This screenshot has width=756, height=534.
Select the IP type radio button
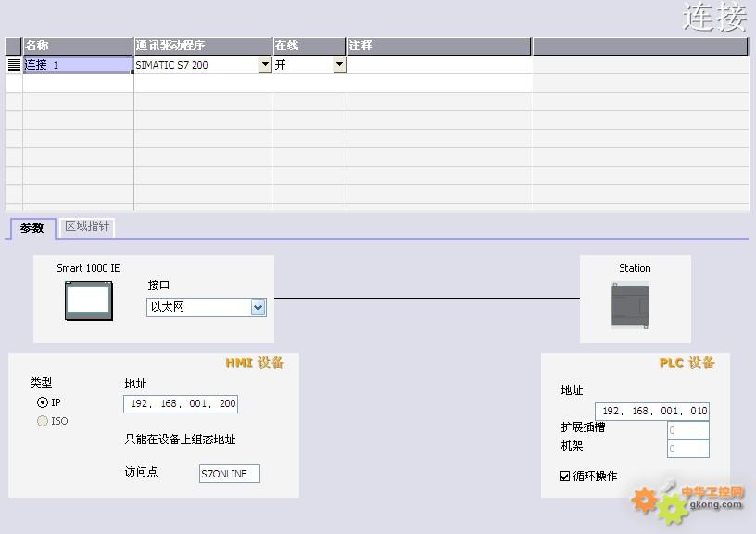[43, 401]
